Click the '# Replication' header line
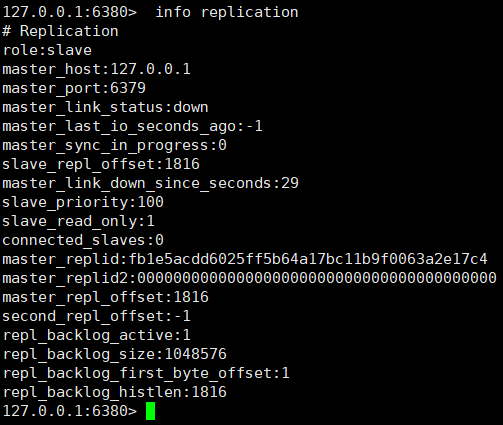 [x=60, y=31]
